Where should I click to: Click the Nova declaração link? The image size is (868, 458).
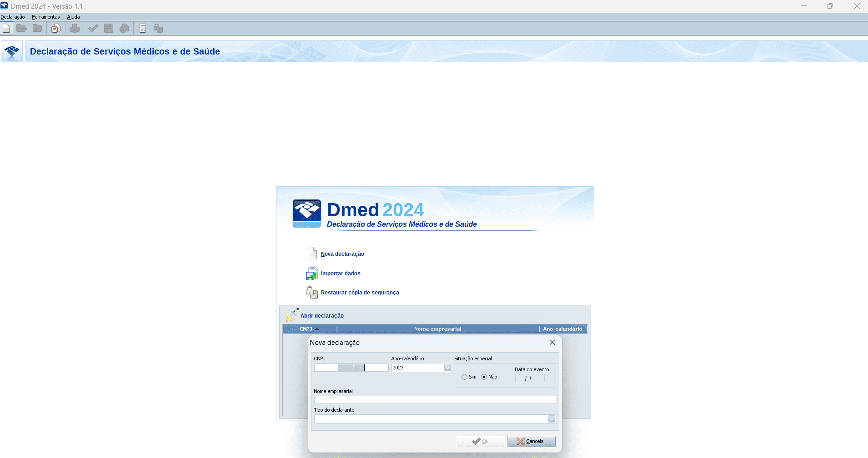click(x=342, y=254)
